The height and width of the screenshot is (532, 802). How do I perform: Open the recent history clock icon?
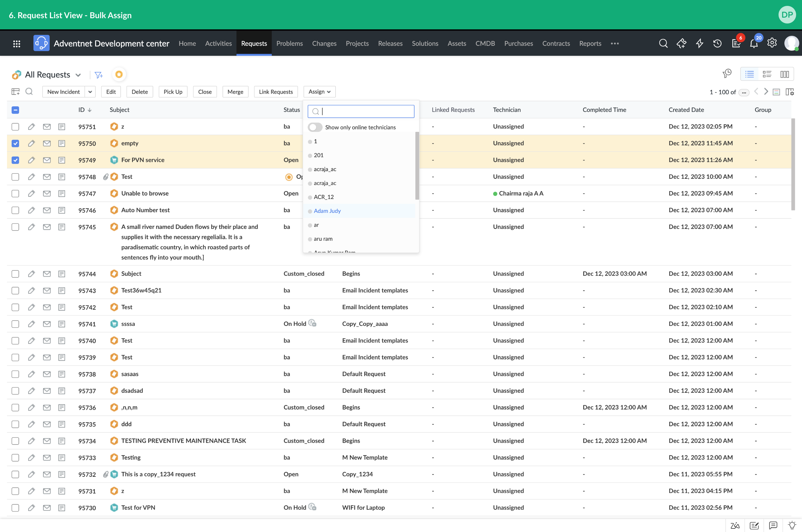pyautogui.click(x=717, y=43)
